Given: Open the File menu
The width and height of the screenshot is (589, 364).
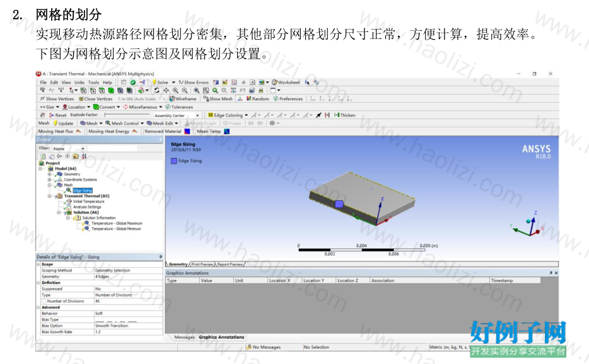Looking at the screenshot, I should (x=44, y=82).
